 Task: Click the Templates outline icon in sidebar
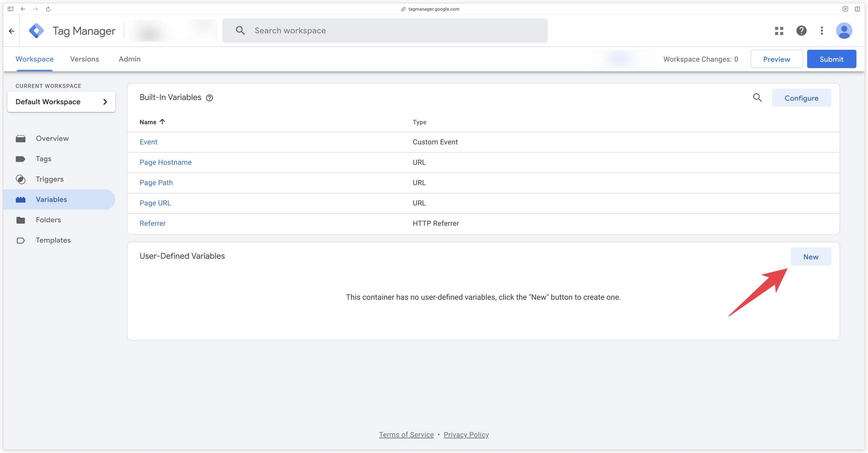click(21, 240)
